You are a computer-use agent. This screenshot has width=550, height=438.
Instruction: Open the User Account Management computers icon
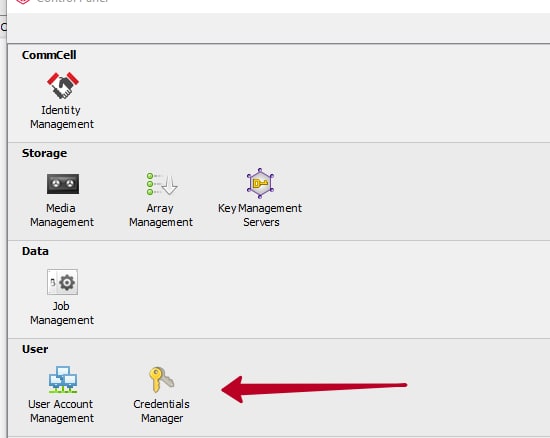(63, 379)
